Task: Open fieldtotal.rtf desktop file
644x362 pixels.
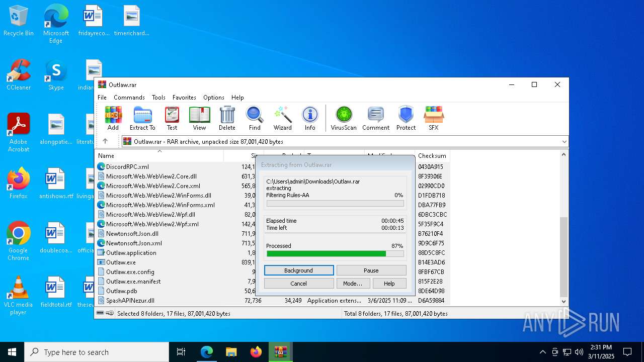Action: click(56, 292)
